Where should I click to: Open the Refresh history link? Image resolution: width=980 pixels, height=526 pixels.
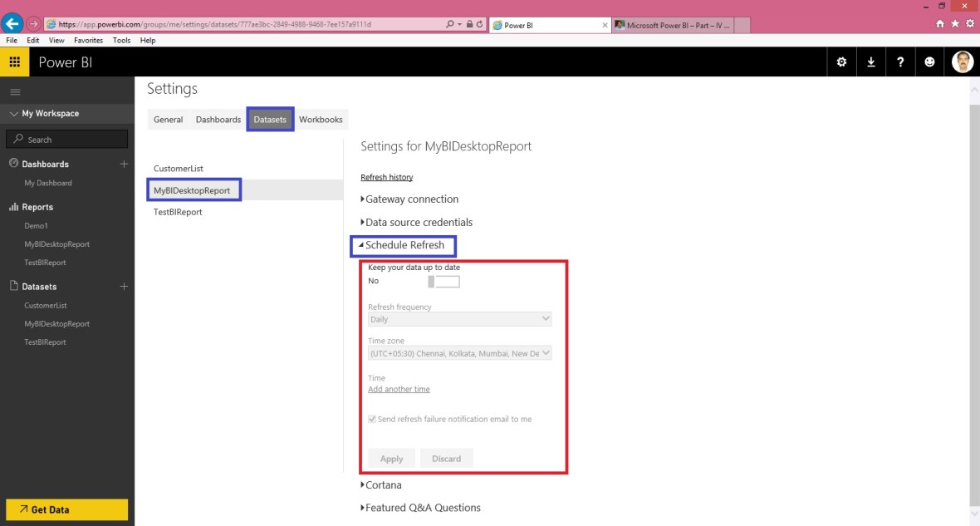pyautogui.click(x=386, y=177)
